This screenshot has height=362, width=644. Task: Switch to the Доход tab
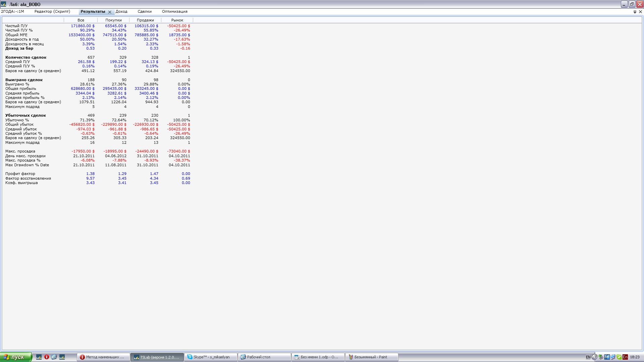(121, 11)
